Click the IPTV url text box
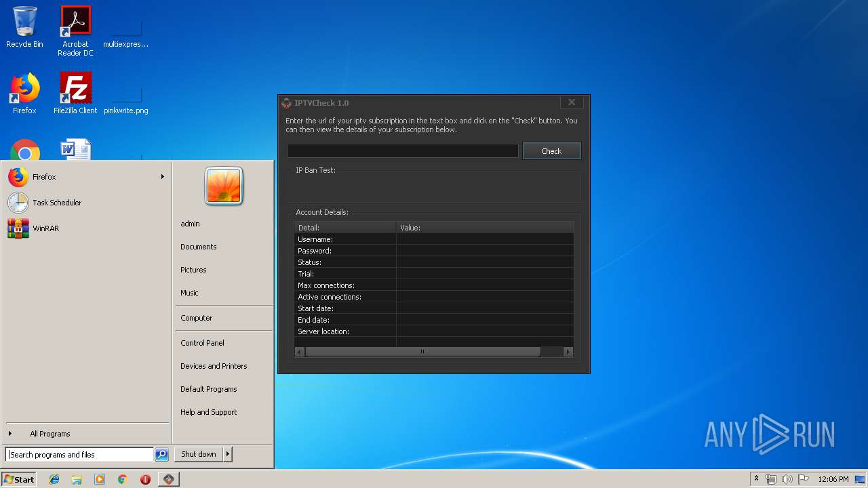The height and width of the screenshot is (488, 868). [403, 150]
